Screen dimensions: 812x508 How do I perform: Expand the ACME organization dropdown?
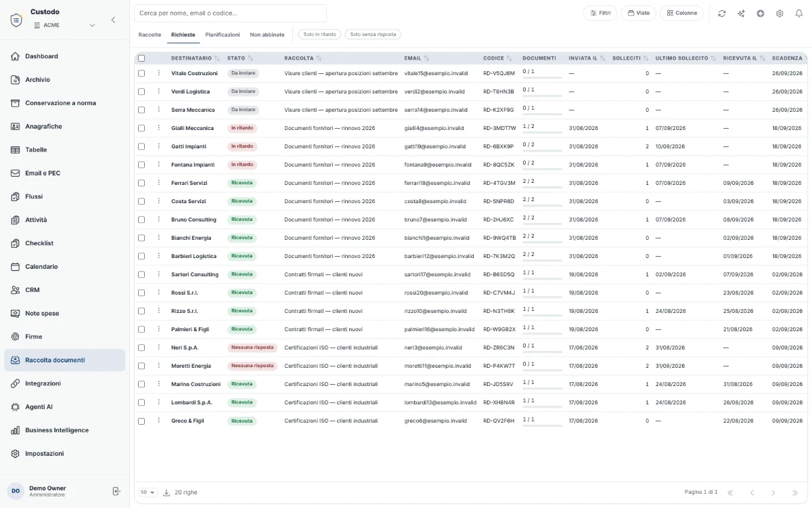pyautogui.click(x=64, y=25)
